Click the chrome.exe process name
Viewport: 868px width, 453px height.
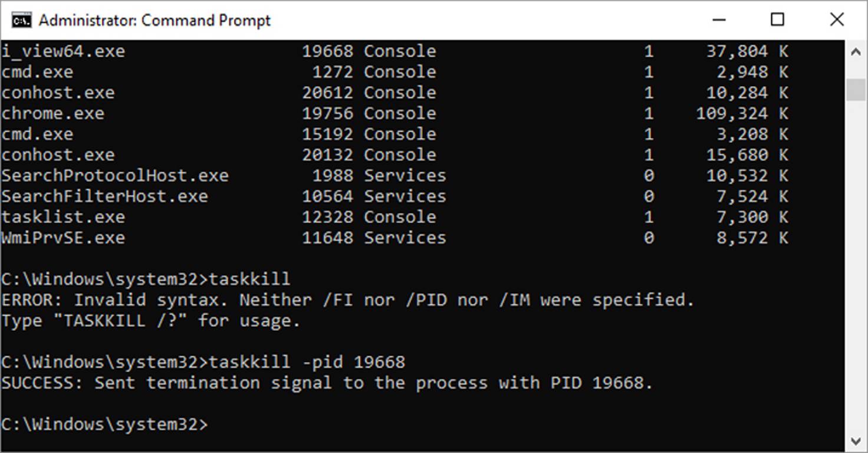pyautogui.click(x=52, y=113)
